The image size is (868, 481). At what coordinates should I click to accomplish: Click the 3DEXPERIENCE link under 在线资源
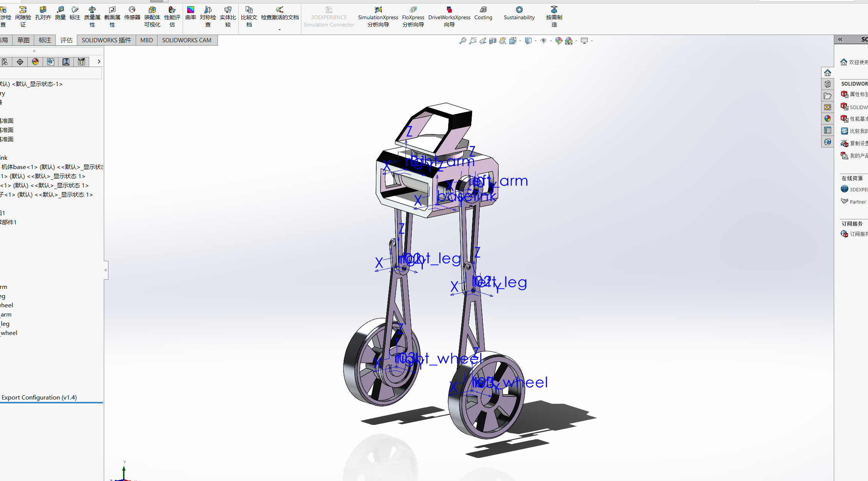coord(854,189)
